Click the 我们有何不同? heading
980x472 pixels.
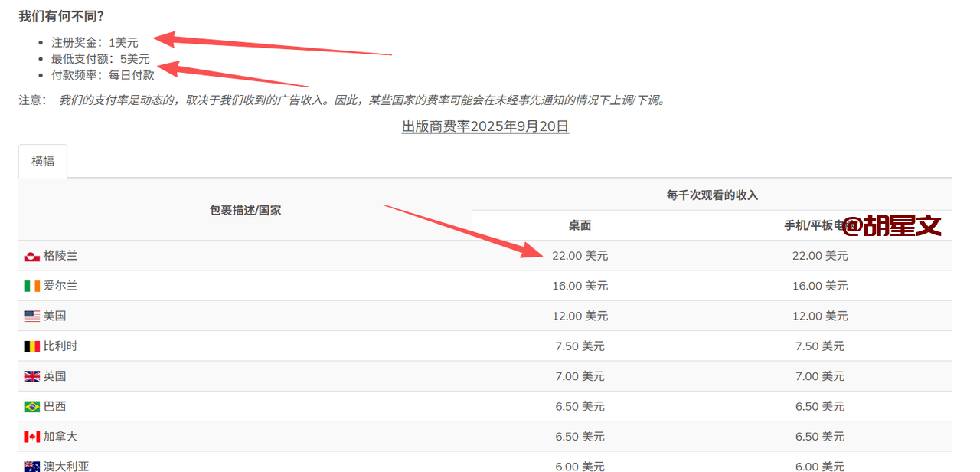point(61,16)
